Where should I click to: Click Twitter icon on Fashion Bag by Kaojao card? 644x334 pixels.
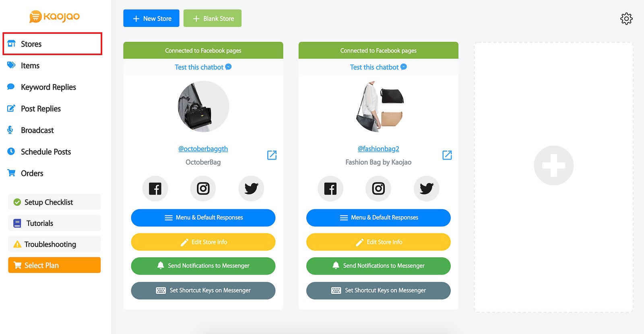pyautogui.click(x=426, y=189)
